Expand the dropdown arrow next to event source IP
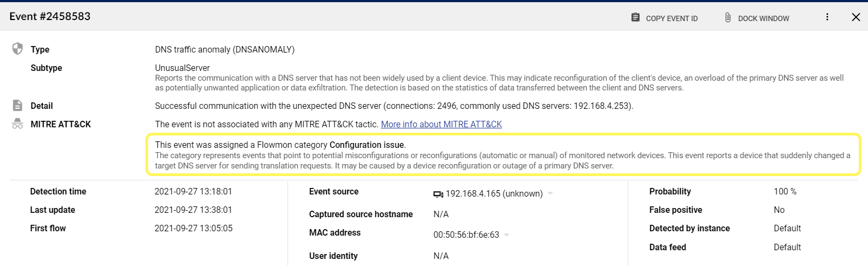The image size is (868, 273). [x=550, y=193]
